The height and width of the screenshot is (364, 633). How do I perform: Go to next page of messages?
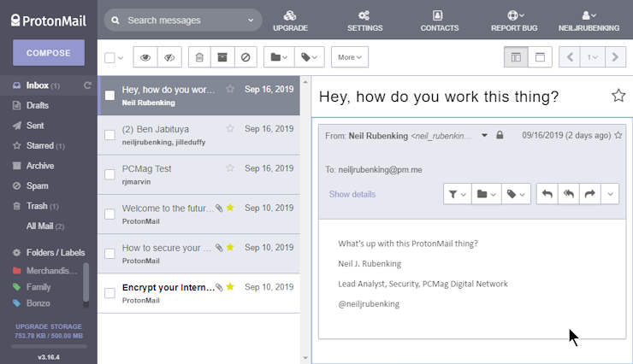[x=615, y=57]
